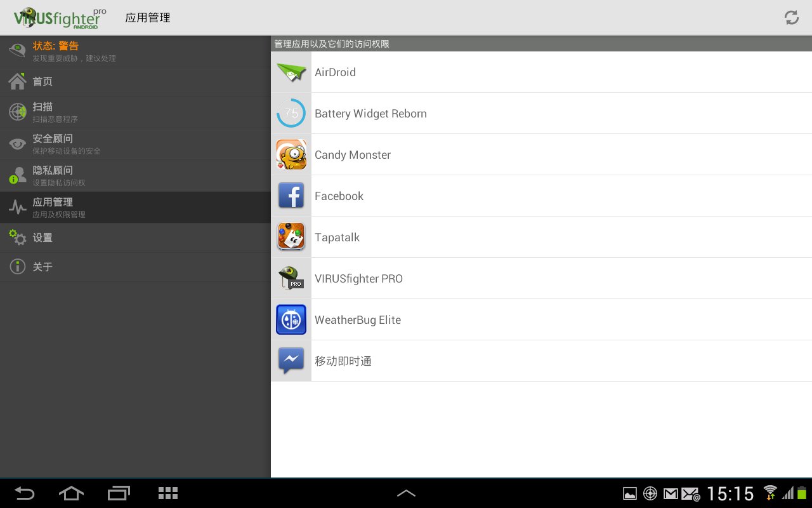Open the AirDroid app icon
The width and height of the screenshot is (812, 508).
(291, 72)
